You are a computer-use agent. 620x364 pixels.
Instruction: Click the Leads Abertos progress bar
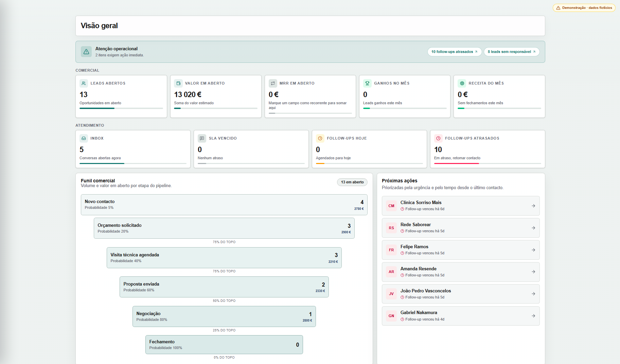[121, 108]
